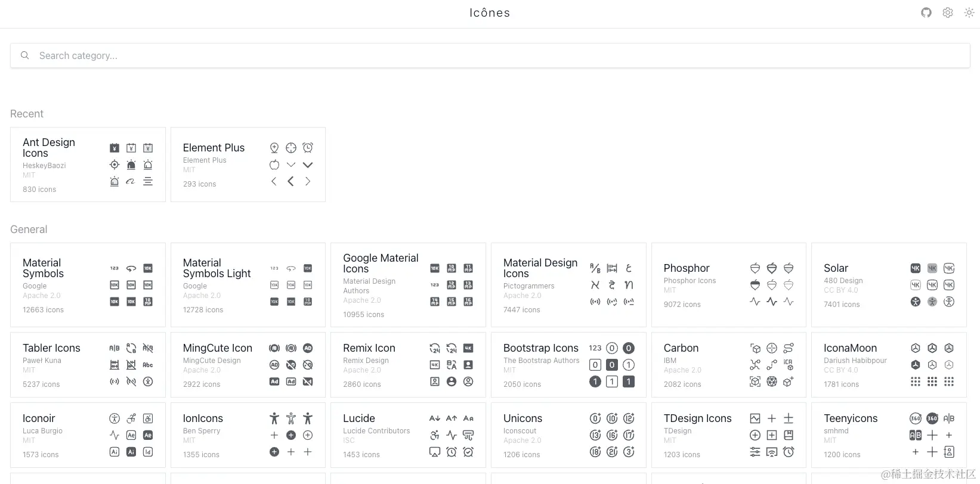Open the IconaMoon collection
The height and width of the screenshot is (484, 980).
(889, 365)
